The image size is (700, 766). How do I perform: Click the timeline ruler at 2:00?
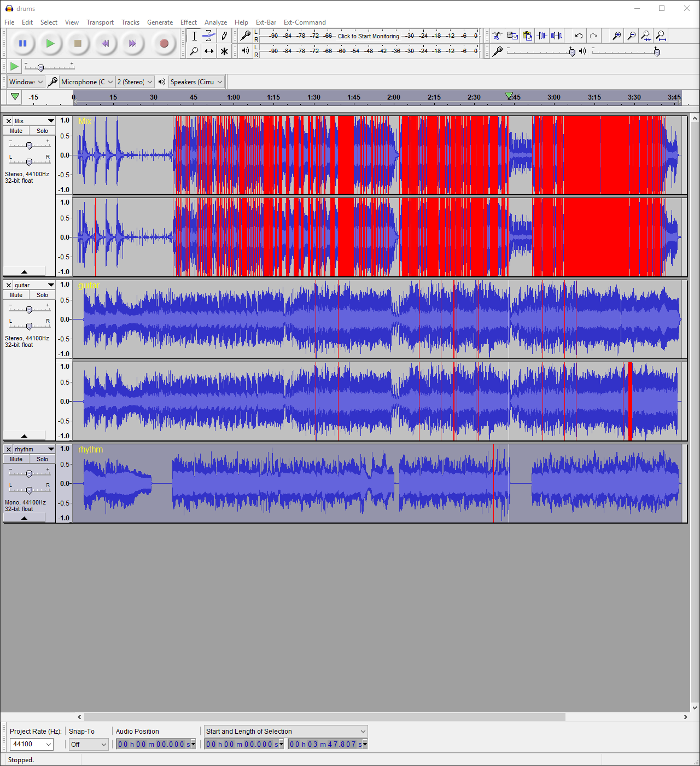(394, 97)
